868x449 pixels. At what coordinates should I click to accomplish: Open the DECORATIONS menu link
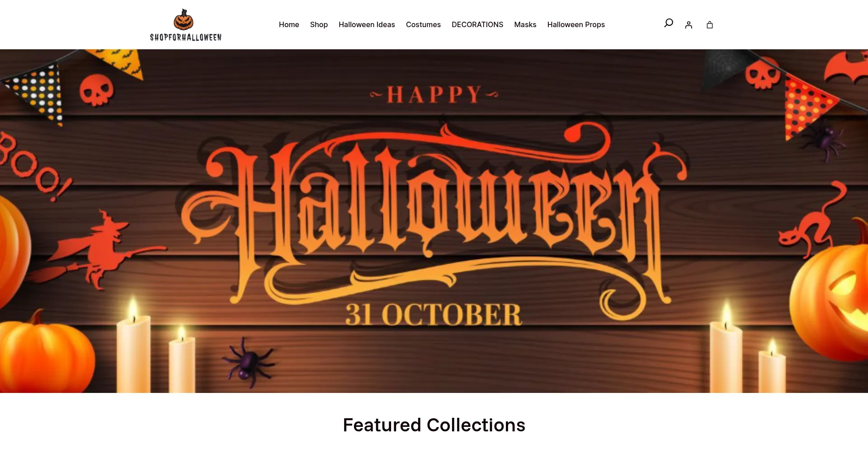tap(477, 24)
